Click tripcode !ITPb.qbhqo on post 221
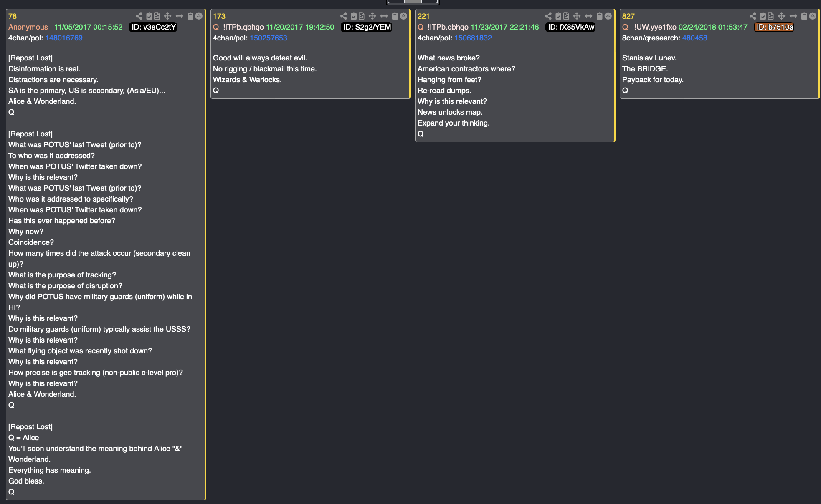Image resolution: width=821 pixels, height=504 pixels. point(448,27)
